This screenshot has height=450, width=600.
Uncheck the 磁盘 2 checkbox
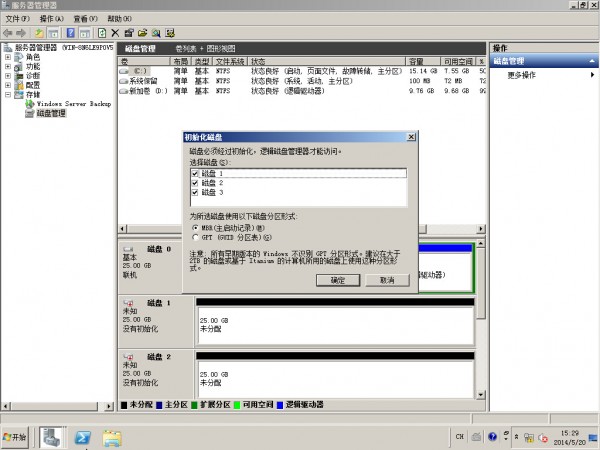[195, 183]
